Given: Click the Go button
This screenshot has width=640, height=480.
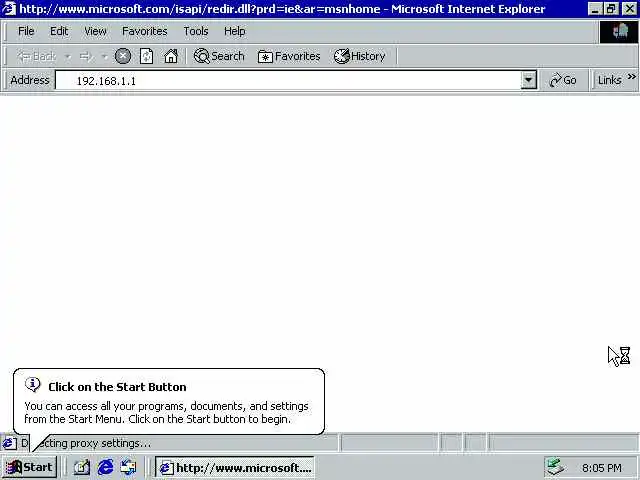Looking at the screenshot, I should (x=563, y=80).
